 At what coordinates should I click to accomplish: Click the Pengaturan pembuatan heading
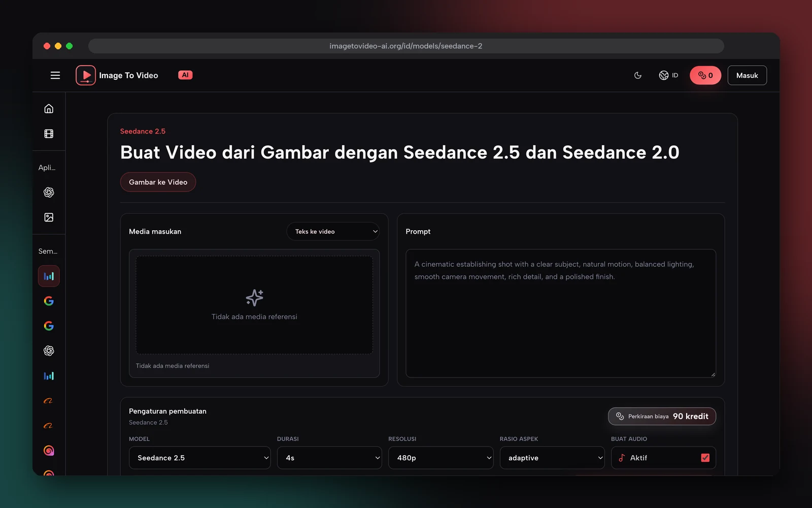[167, 411]
